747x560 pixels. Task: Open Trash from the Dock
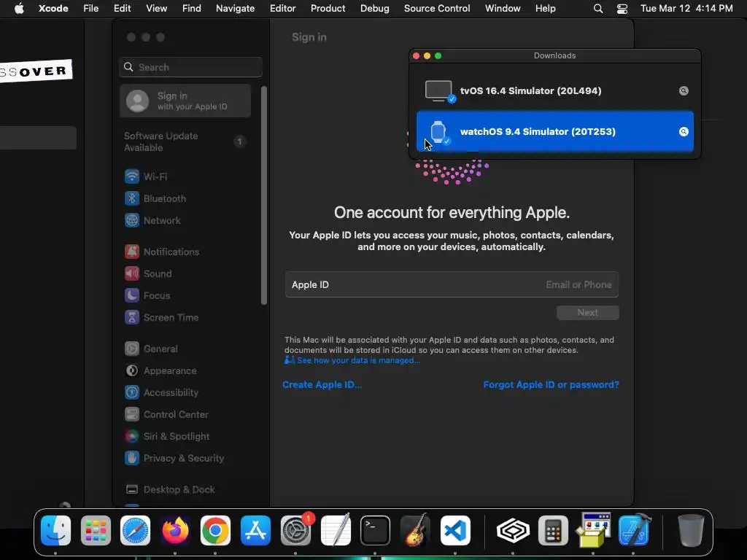691,531
